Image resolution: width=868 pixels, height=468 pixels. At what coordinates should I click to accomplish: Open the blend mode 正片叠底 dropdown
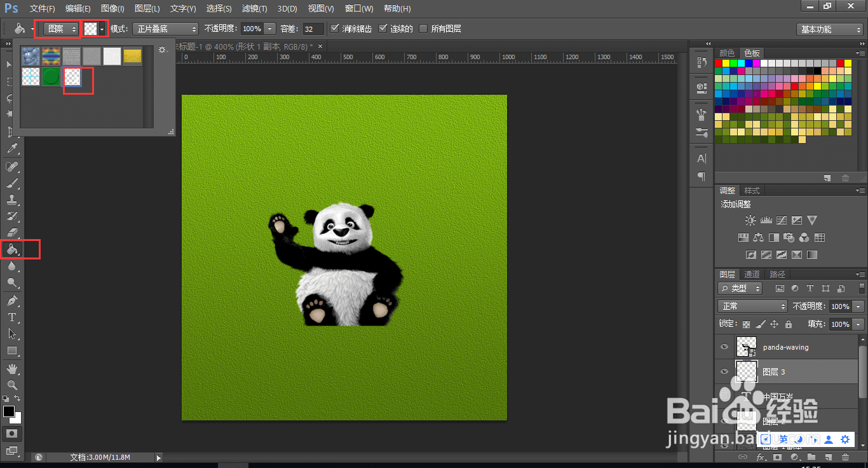(x=165, y=29)
